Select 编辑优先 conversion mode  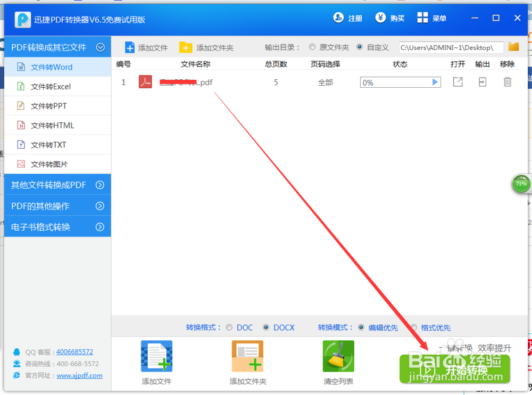(361, 327)
